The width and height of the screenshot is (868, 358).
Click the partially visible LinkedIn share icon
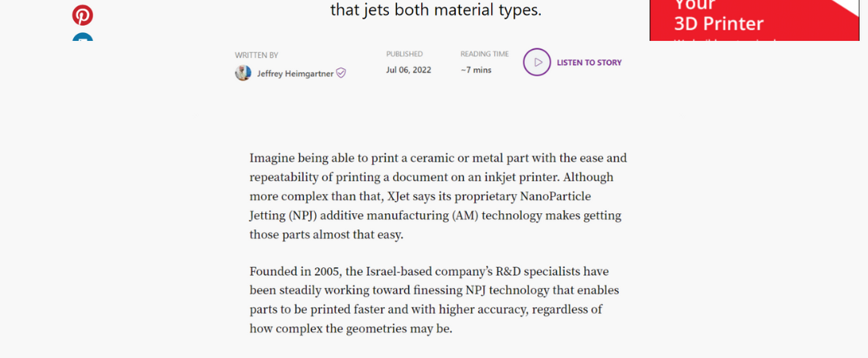tap(83, 37)
